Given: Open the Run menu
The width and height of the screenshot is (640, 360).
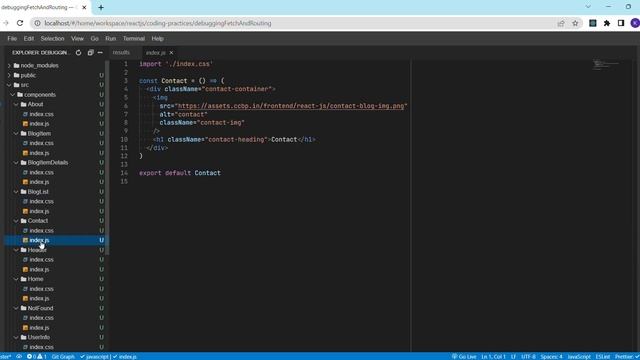Looking at the screenshot, I should [111, 39].
